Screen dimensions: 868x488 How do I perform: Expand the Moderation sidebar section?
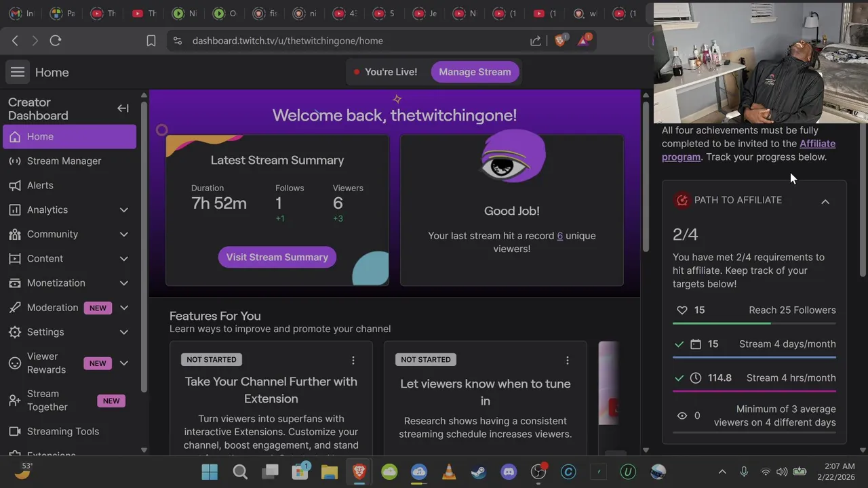(x=124, y=308)
